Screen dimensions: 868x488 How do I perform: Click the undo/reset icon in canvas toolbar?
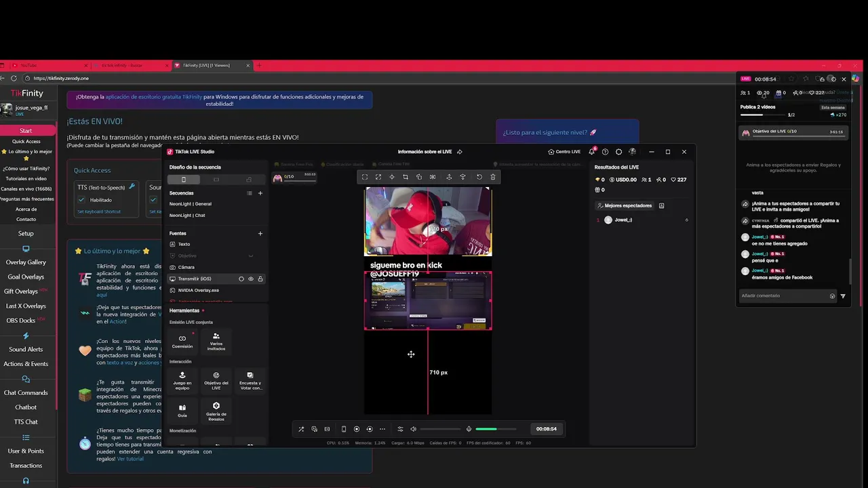pyautogui.click(x=479, y=177)
